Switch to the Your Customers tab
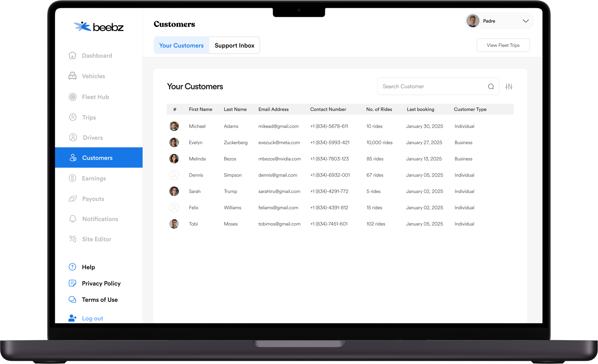The width and height of the screenshot is (598, 364). (x=181, y=45)
